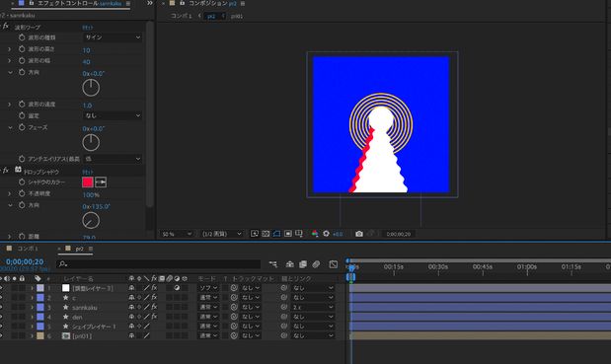Toggle mask and shape path visibility
Viewport: 611px width, 364px height.
tap(276, 234)
